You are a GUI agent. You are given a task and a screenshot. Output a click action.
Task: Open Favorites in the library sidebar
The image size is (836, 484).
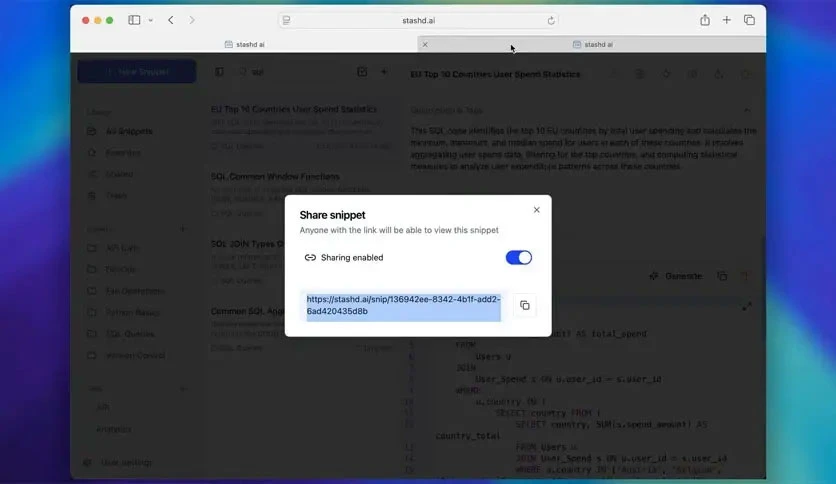click(x=123, y=152)
